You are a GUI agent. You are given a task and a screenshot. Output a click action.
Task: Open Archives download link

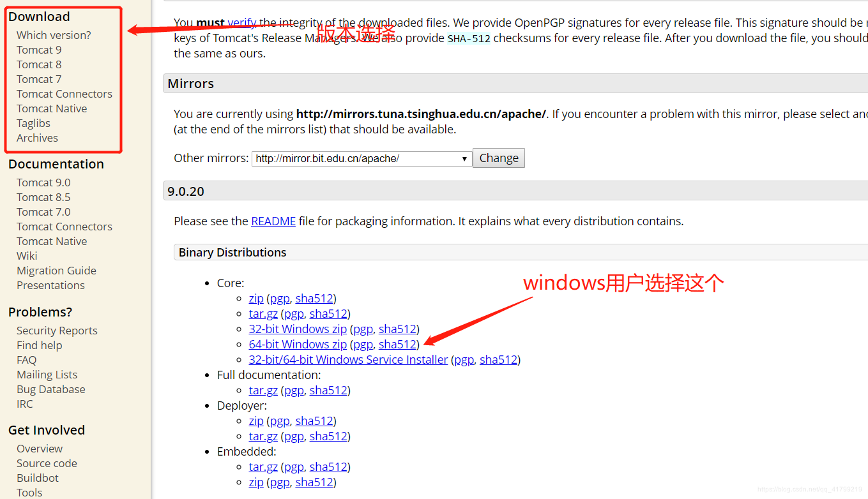(x=37, y=138)
